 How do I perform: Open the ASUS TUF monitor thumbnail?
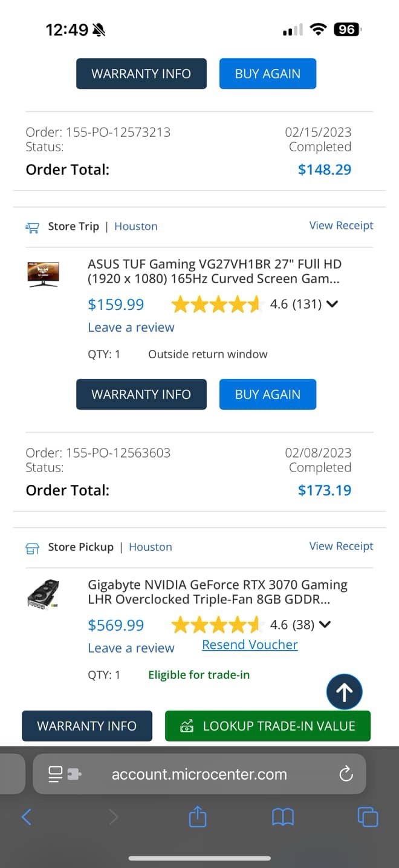click(44, 273)
